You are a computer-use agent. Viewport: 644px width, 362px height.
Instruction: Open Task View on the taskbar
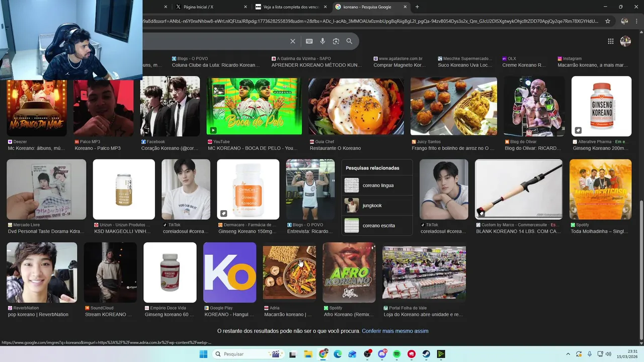pos(293,354)
